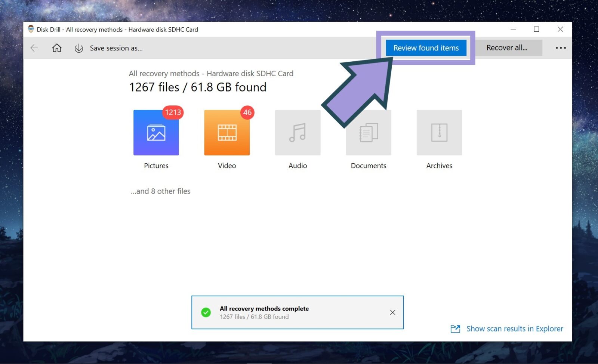This screenshot has width=598, height=364.
Task: Click the Documents category icon
Action: pos(368,132)
